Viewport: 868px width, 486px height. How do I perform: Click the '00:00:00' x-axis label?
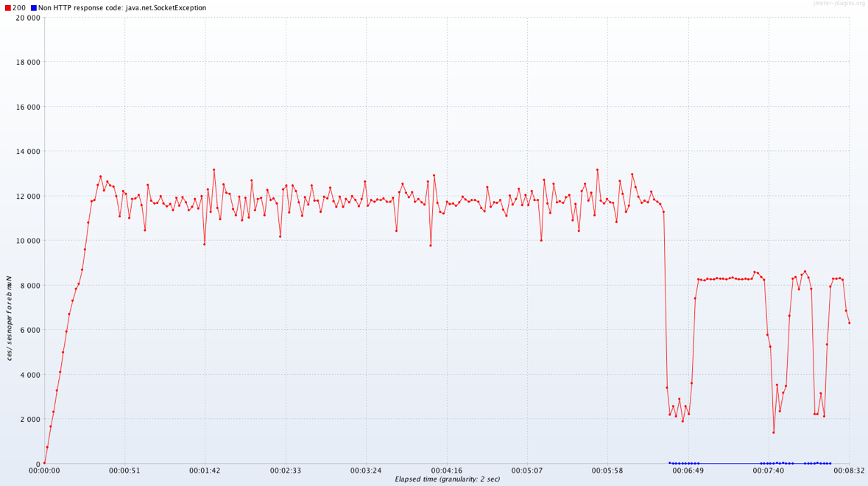point(44,471)
